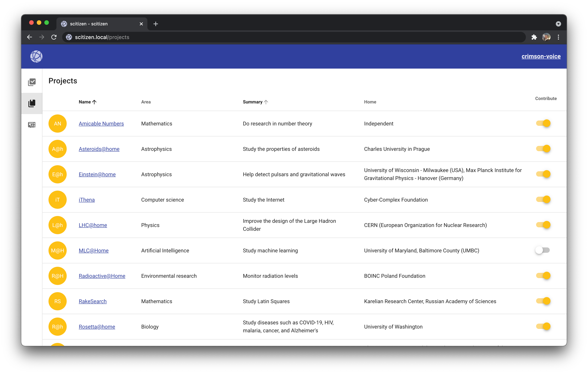This screenshot has height=374, width=588.
Task: Select the projects library sidebar icon
Action: 32,103
